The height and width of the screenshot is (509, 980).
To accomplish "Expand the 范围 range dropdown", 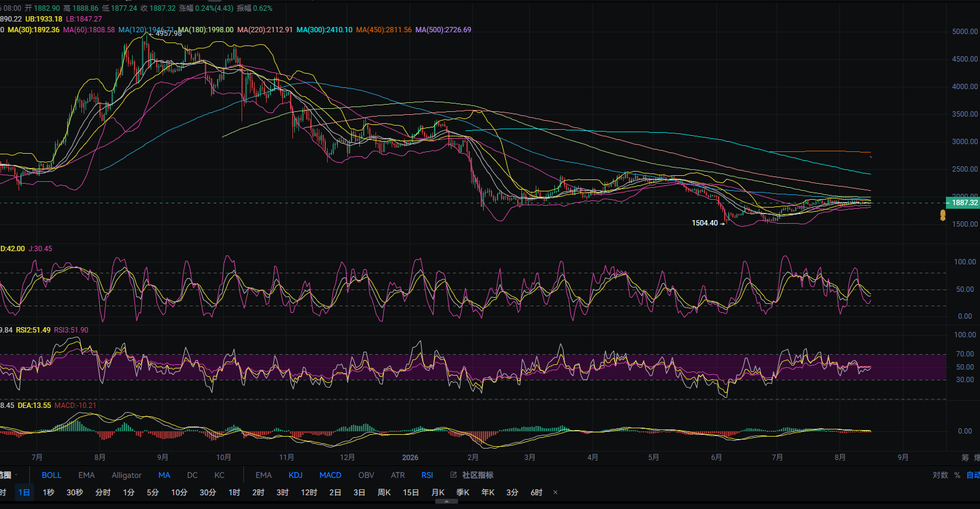I will [x=7, y=475].
